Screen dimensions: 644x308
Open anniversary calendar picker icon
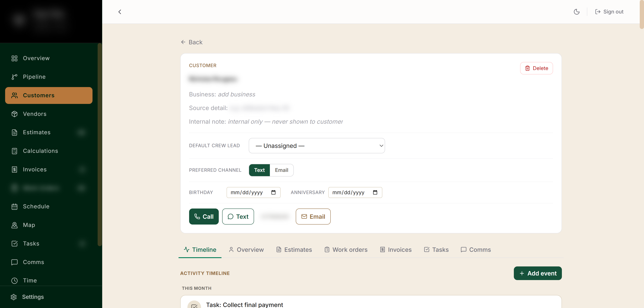tap(375, 192)
